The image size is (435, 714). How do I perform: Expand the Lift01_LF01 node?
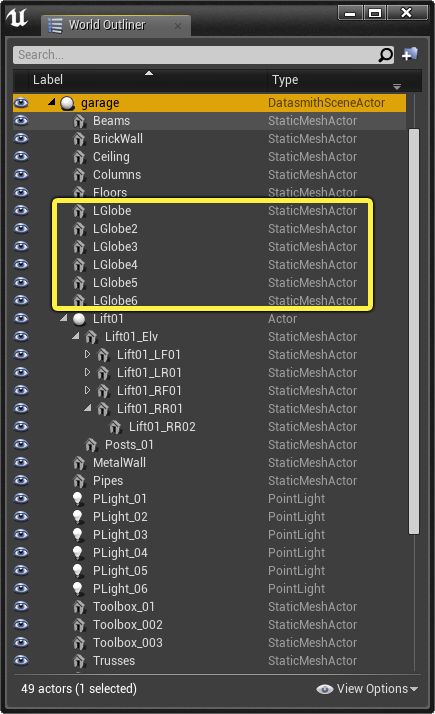(x=87, y=354)
